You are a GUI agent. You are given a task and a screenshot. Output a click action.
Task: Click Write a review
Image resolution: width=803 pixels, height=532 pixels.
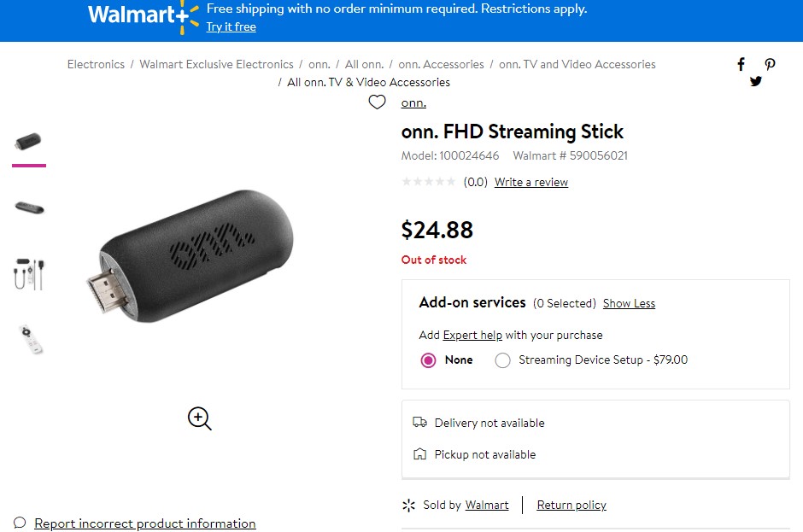click(530, 182)
